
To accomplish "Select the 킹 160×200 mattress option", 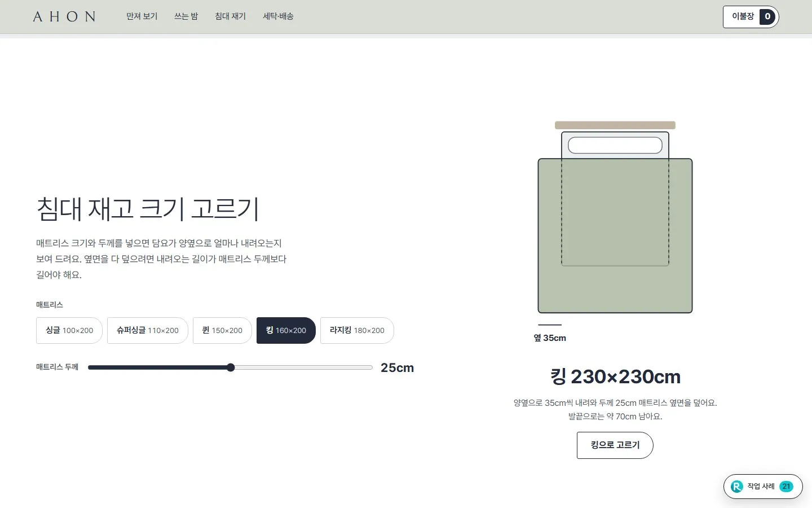I will pyautogui.click(x=286, y=330).
